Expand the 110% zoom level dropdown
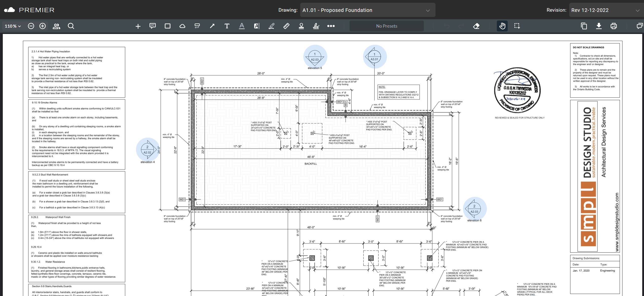Viewport: 644px width, 296px height. (x=12, y=26)
